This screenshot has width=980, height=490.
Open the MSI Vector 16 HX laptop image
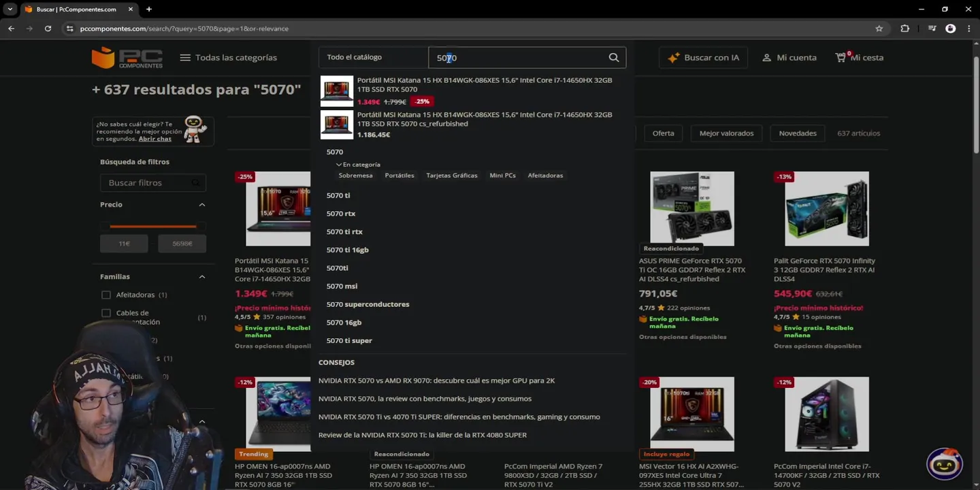click(692, 414)
